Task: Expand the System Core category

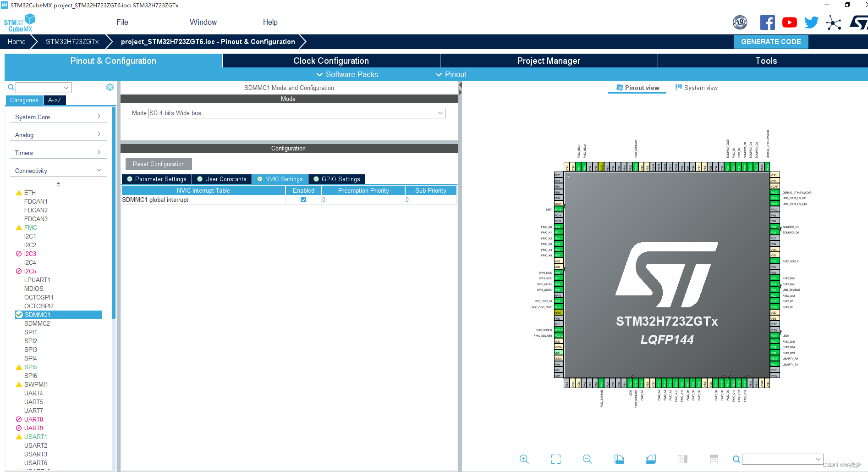Action: pos(58,117)
